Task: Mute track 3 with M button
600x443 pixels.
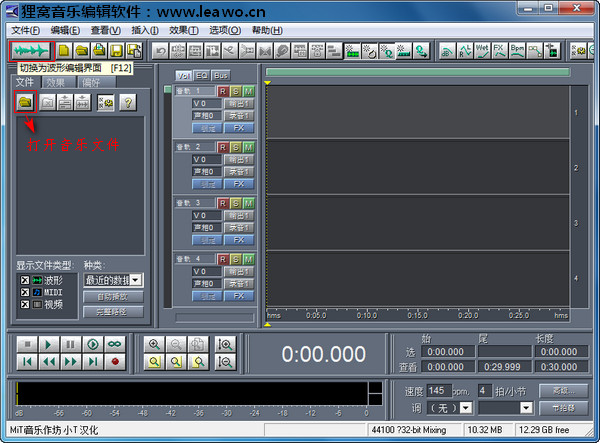Action: [x=249, y=203]
